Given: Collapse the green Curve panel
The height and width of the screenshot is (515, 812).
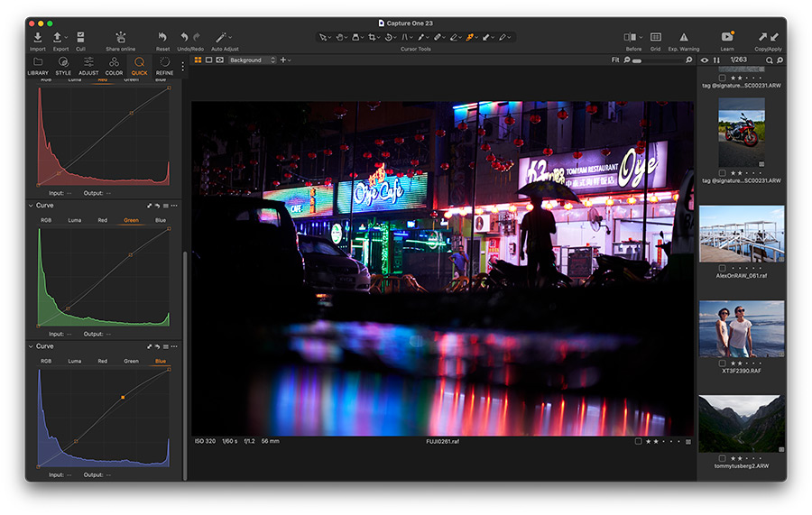Looking at the screenshot, I should [31, 206].
